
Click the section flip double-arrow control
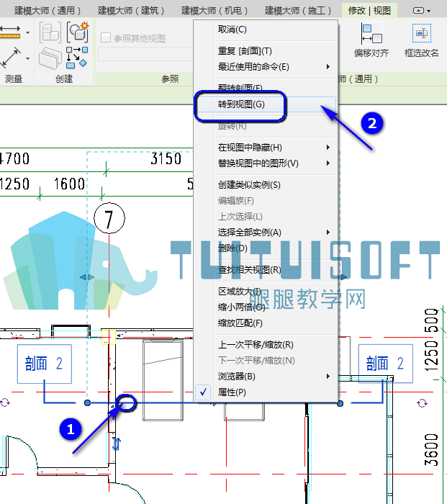click(x=116, y=444)
